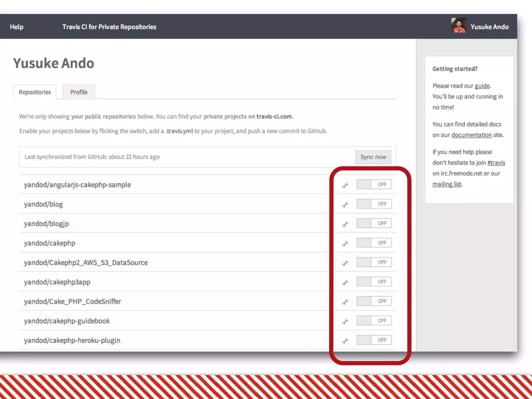532x399 pixels.
Task: Turn on the yandod/blog switch
Action: point(374,204)
